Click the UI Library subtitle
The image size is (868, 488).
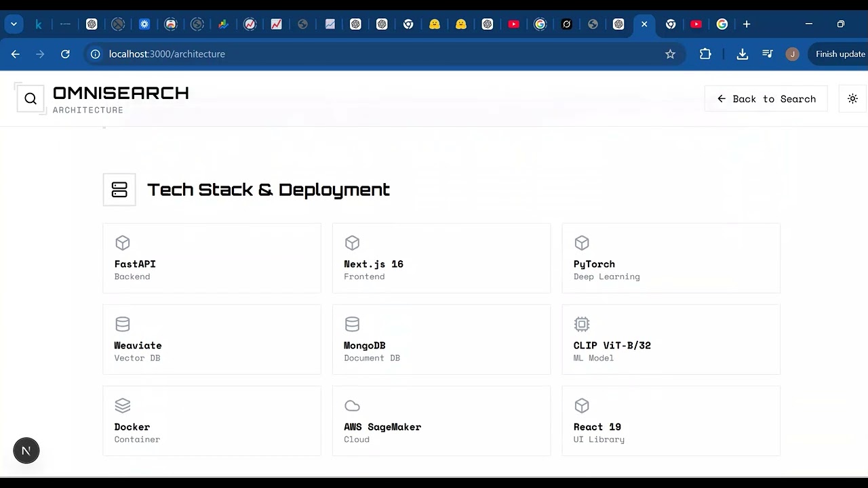coord(599,439)
